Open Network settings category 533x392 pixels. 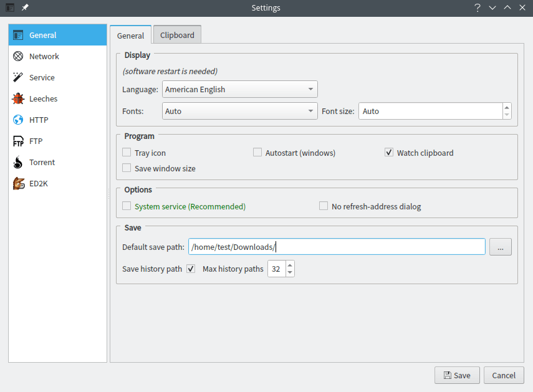pos(58,56)
